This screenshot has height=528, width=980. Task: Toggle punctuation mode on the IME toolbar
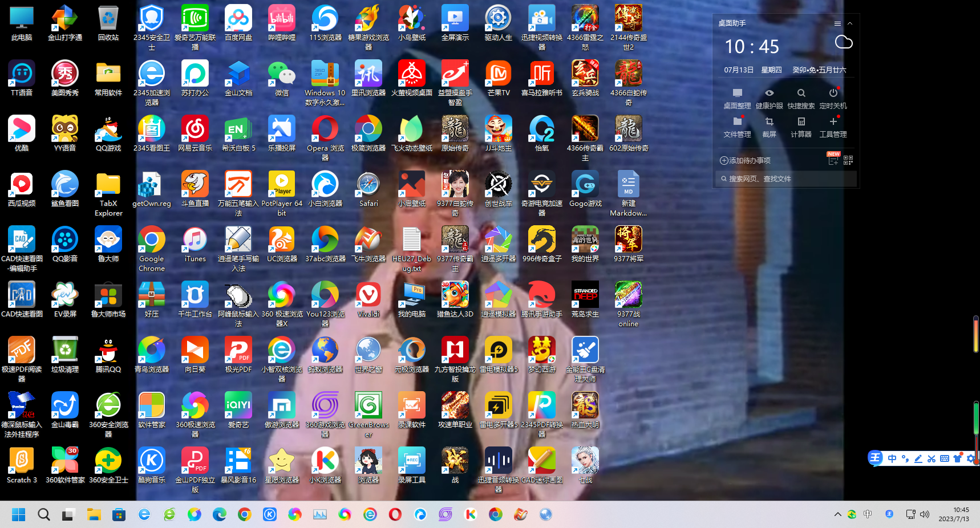[905, 458]
